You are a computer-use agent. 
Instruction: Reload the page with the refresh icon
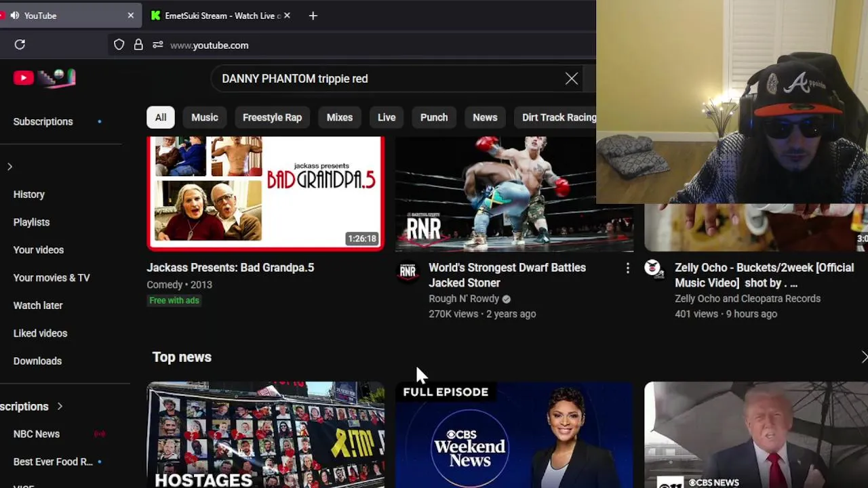click(x=20, y=45)
